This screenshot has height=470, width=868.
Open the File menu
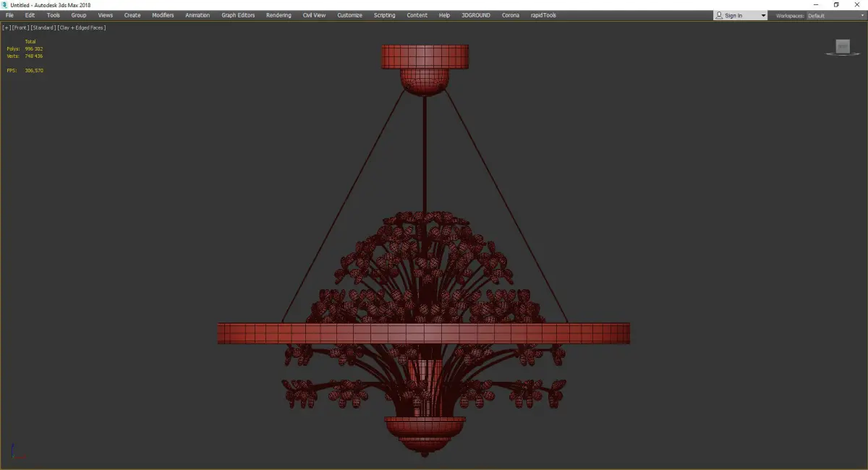coord(9,15)
